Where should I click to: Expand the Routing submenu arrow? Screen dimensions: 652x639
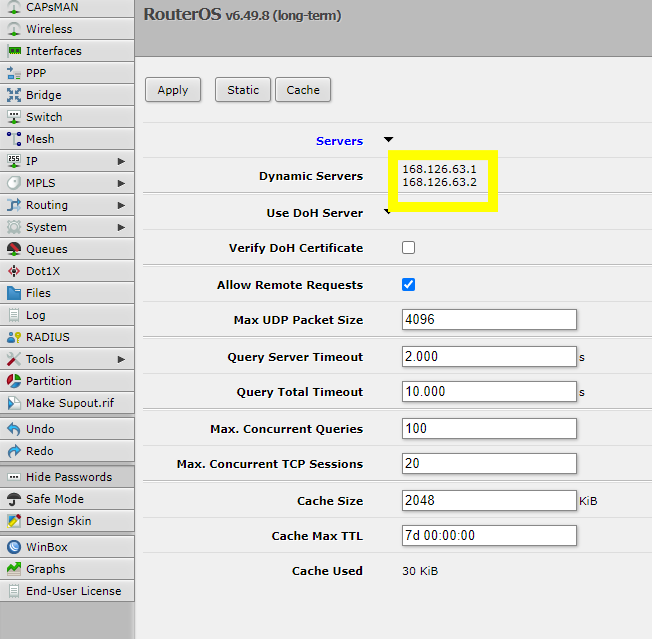click(121, 205)
